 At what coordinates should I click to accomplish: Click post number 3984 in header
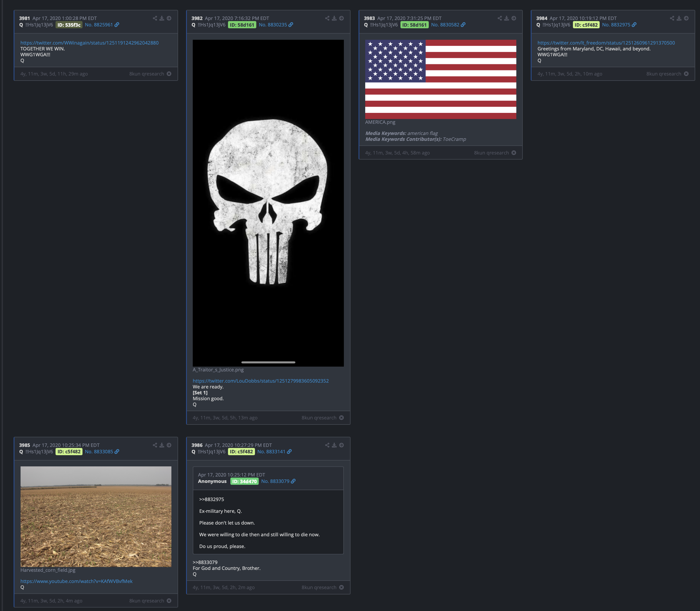tap(542, 18)
